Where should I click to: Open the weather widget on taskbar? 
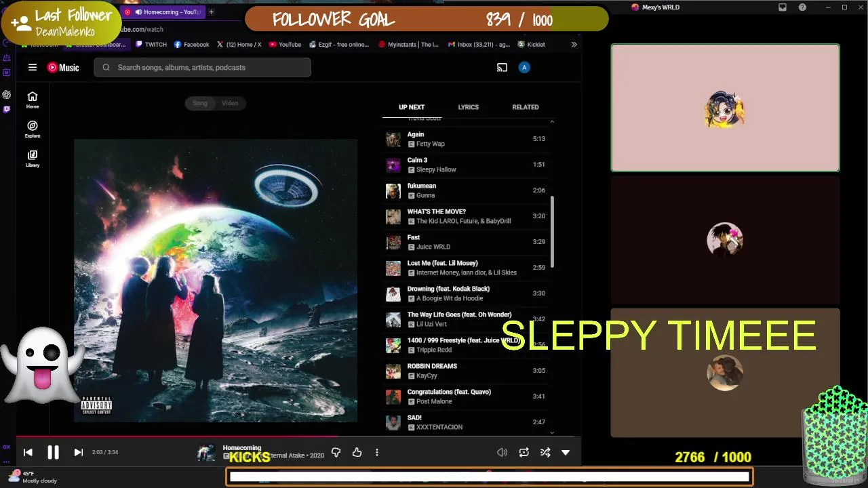[x=32, y=477]
